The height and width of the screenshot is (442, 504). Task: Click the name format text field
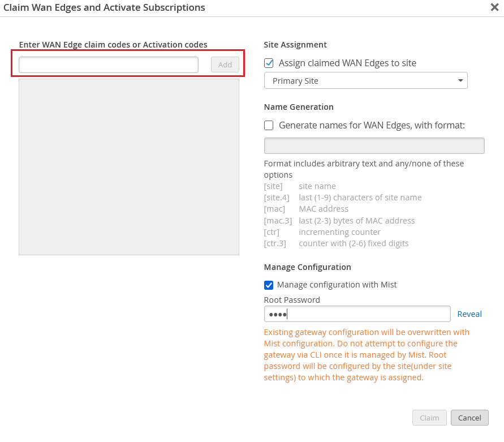374,145
